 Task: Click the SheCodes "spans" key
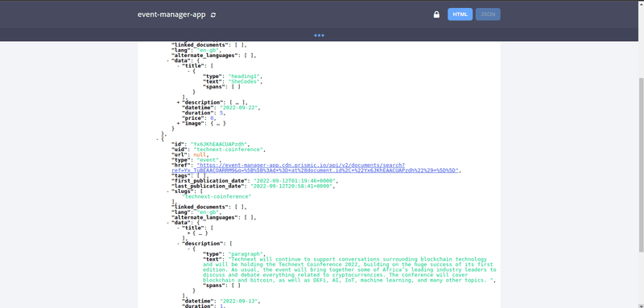215,87
